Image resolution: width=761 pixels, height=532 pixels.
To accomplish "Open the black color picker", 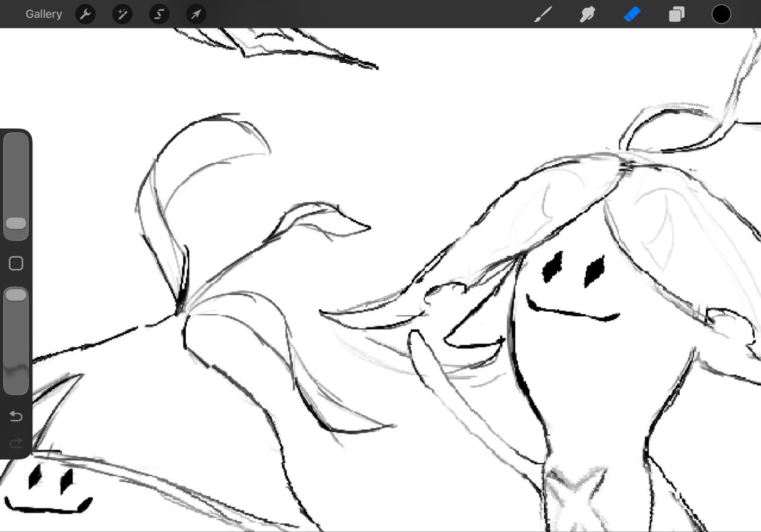I will click(x=721, y=14).
